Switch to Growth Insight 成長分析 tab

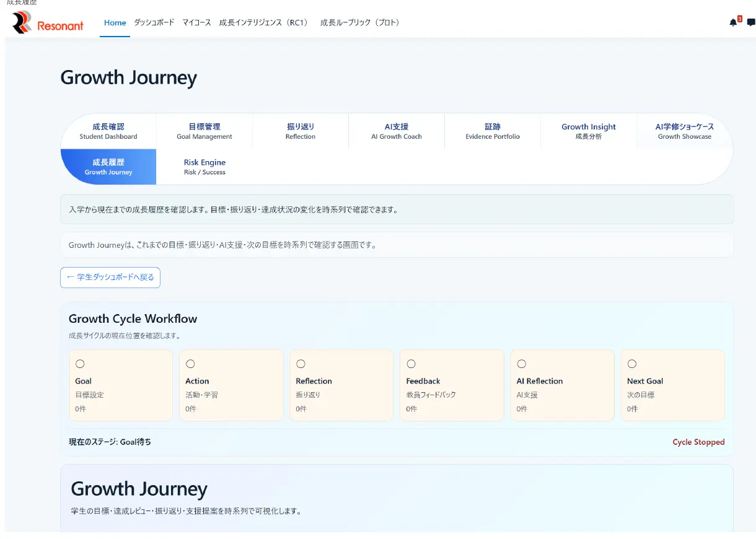tap(589, 131)
